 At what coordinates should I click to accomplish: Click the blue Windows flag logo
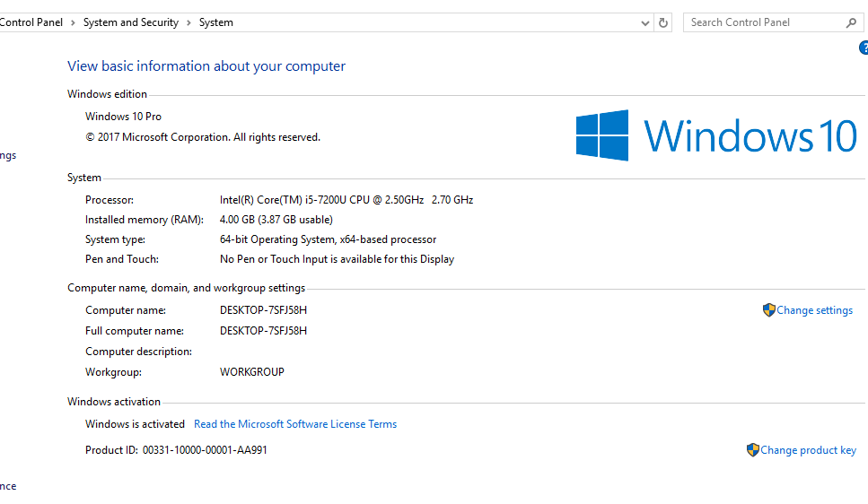coord(602,135)
